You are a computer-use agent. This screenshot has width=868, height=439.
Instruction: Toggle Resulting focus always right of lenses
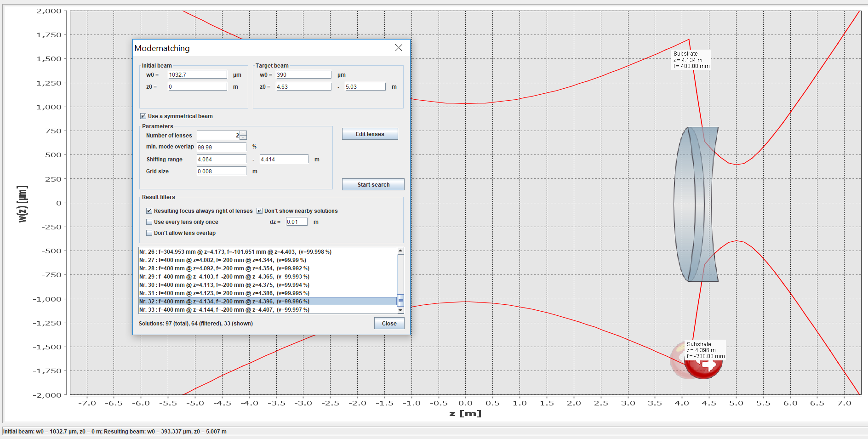(x=149, y=211)
